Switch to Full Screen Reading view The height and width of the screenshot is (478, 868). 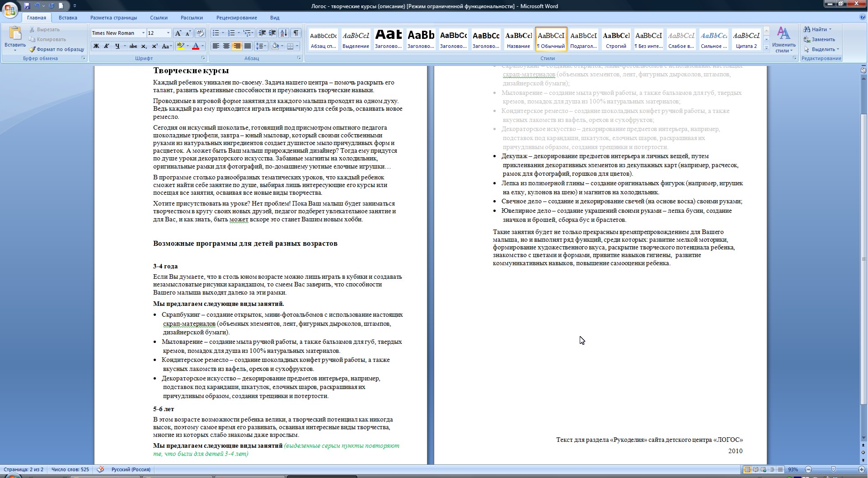(x=755, y=469)
